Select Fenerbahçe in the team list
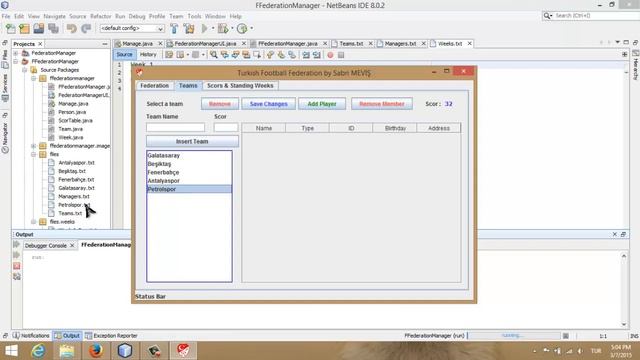The height and width of the screenshot is (360, 640). pos(189,172)
